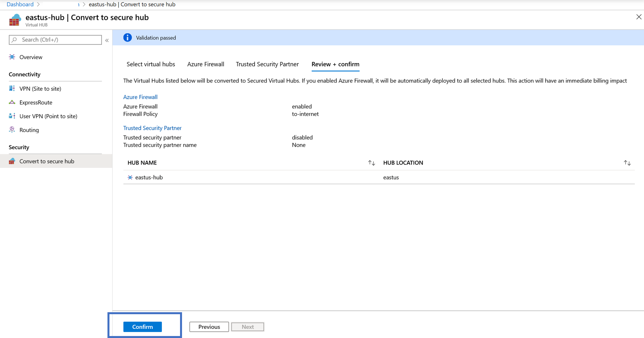Image resolution: width=644 pixels, height=338 pixels.
Task: Go back with the Previous button
Action: click(x=209, y=326)
